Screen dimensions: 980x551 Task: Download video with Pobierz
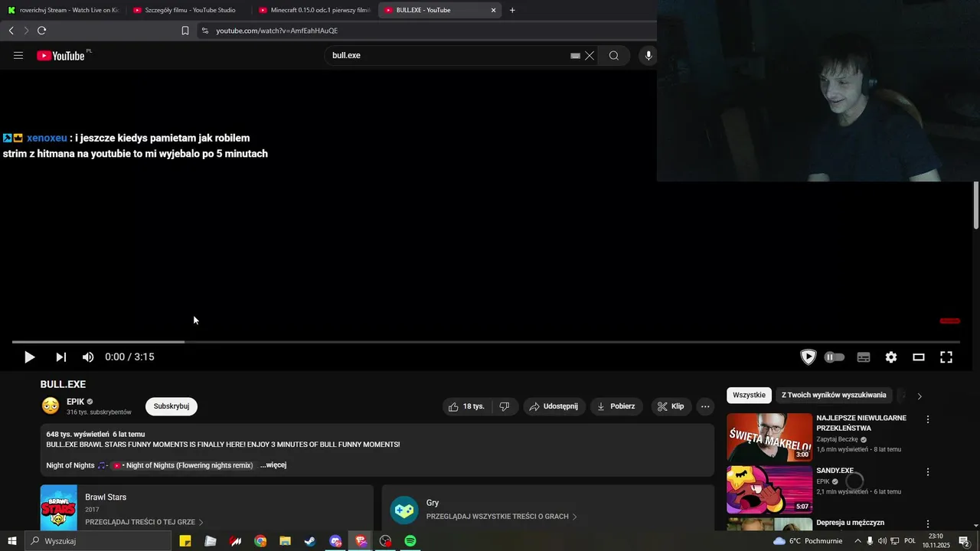[617, 406]
